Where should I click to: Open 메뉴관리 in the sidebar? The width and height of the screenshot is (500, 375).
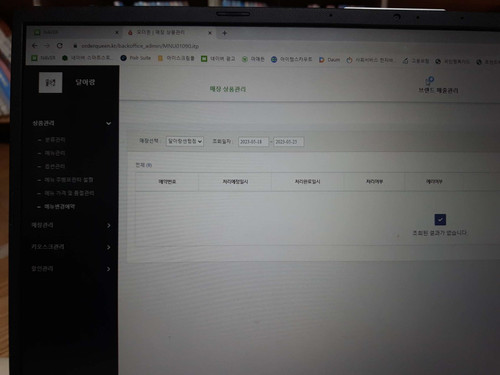(x=55, y=153)
